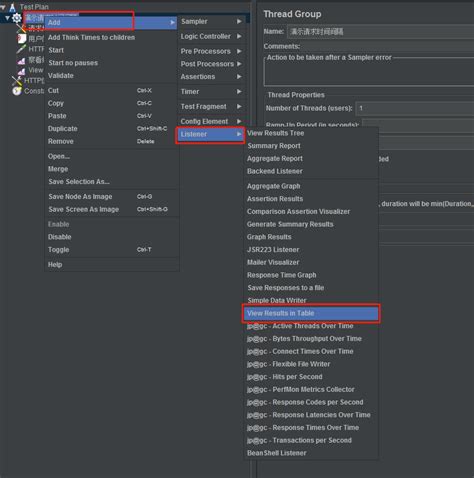Select the user-defined variables icon in tree

(x=22, y=38)
